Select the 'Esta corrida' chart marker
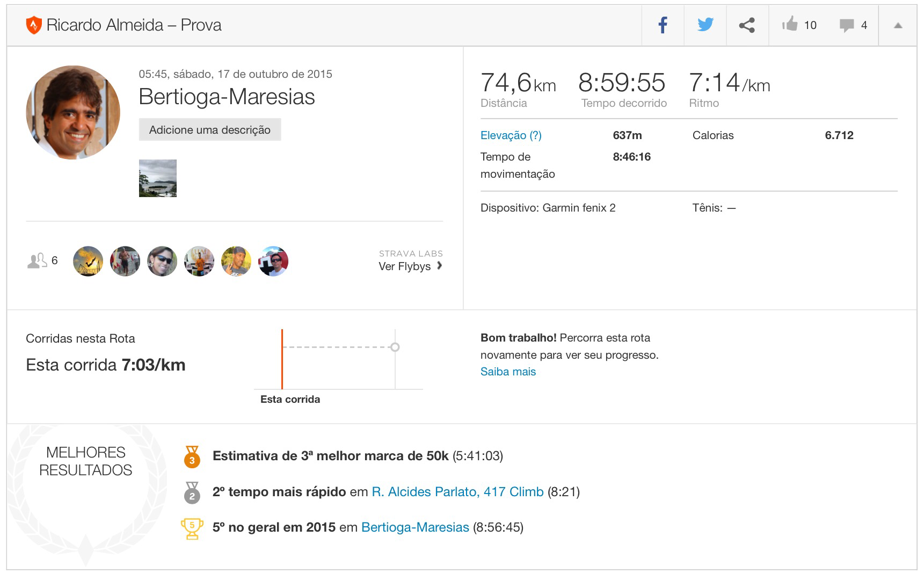The width and height of the screenshot is (924, 573). coord(282,359)
